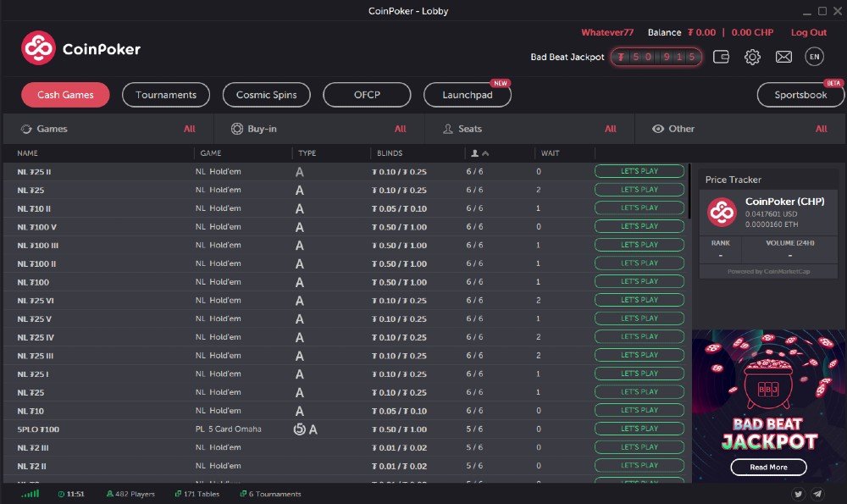Click "PL 5 Card Omaha" game cell
The height and width of the screenshot is (504, 847).
click(229, 429)
